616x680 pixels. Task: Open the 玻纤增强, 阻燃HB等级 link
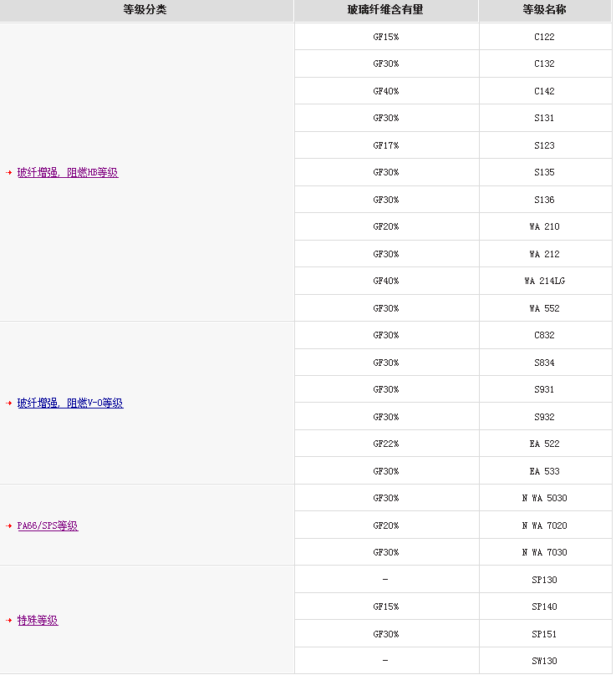(x=68, y=173)
